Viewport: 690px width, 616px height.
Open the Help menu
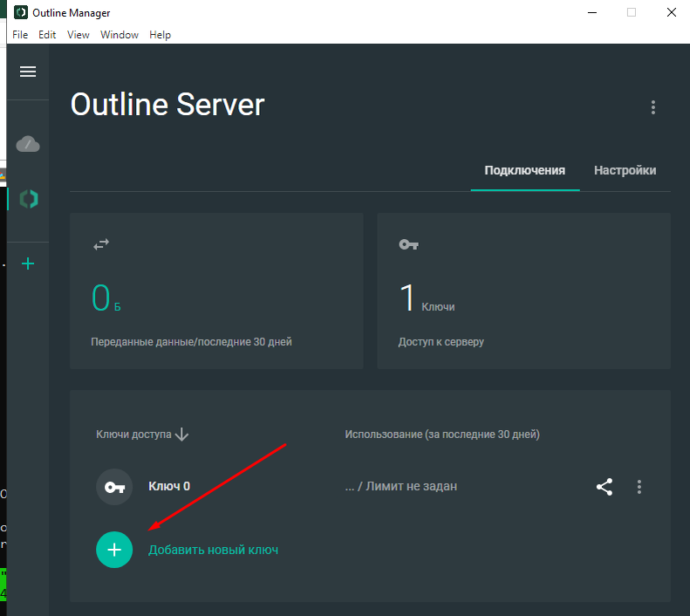pyautogui.click(x=160, y=35)
